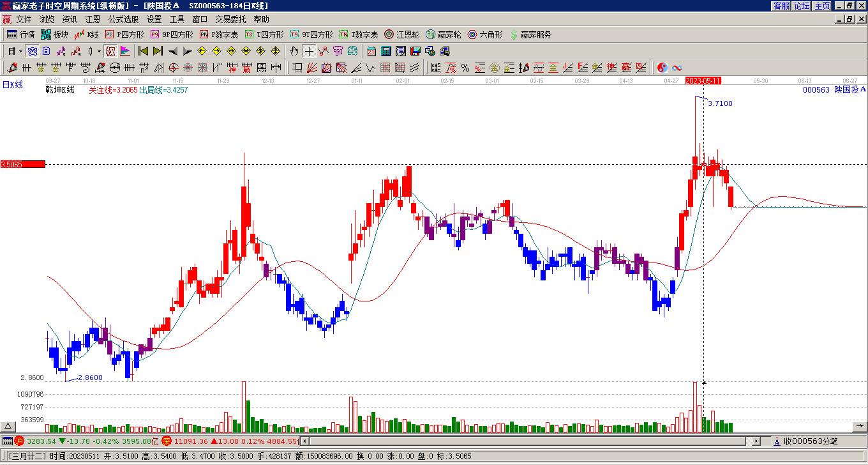The image size is (868, 465).
Task: Open the T数字表 number table
Action: [x=359, y=34]
